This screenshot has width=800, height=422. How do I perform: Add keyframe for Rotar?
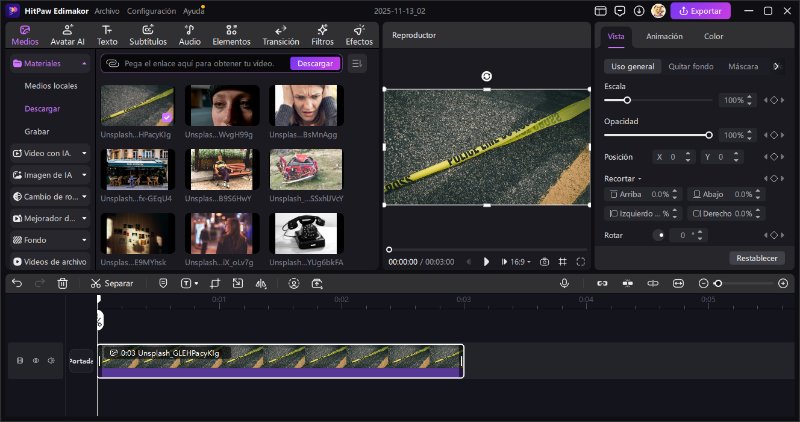(x=774, y=235)
